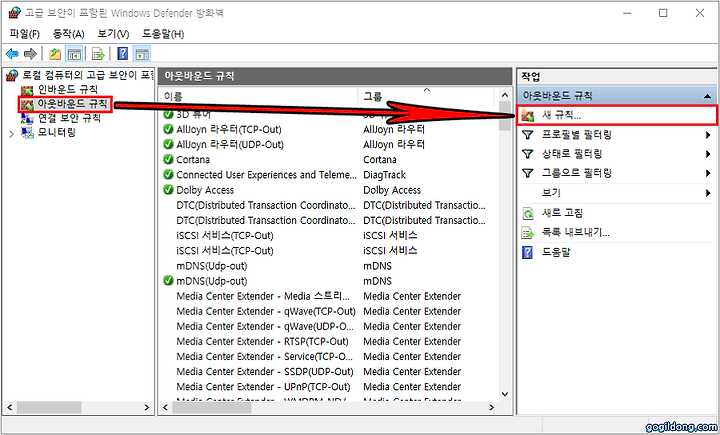Click 도움말 text in the actions pane
This screenshot has height=435, width=720.
pos(556,252)
